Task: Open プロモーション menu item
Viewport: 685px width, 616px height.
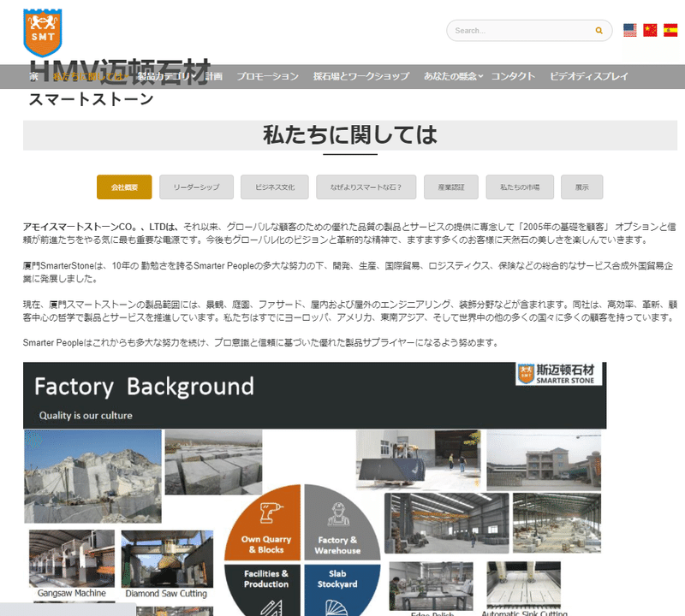Action: (x=267, y=76)
